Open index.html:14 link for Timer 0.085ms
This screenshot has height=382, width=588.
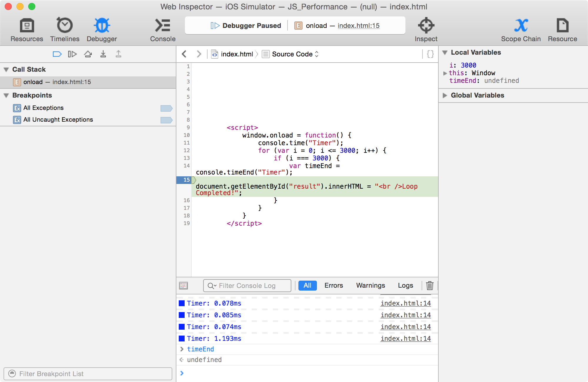[x=406, y=315]
